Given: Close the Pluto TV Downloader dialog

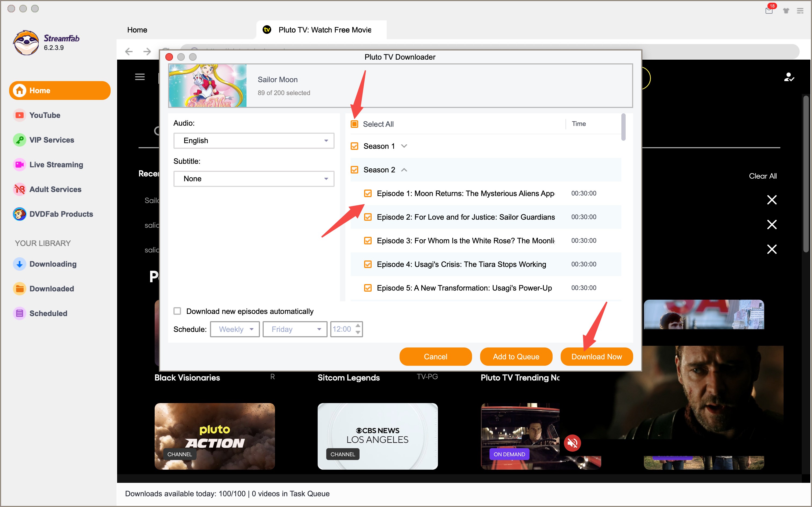Looking at the screenshot, I should (x=169, y=57).
